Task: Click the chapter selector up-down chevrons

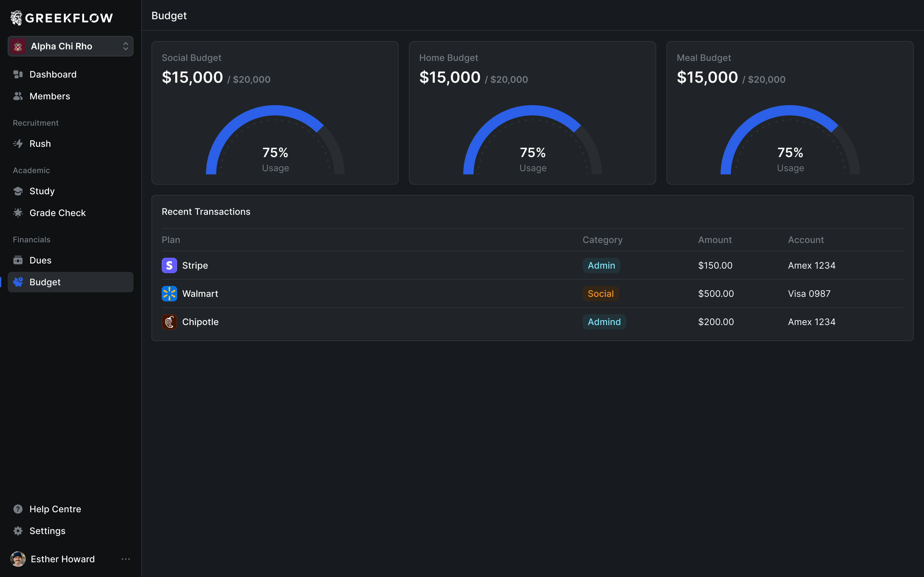Action: tap(126, 46)
